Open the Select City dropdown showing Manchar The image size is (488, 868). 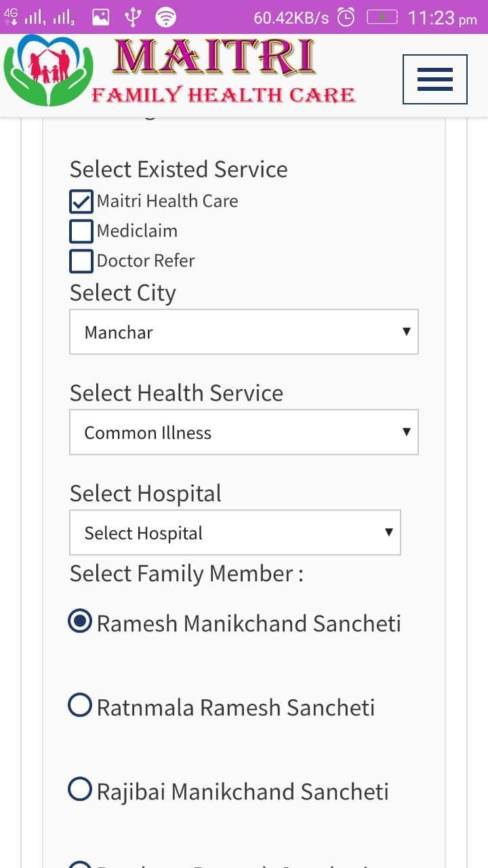pos(244,332)
